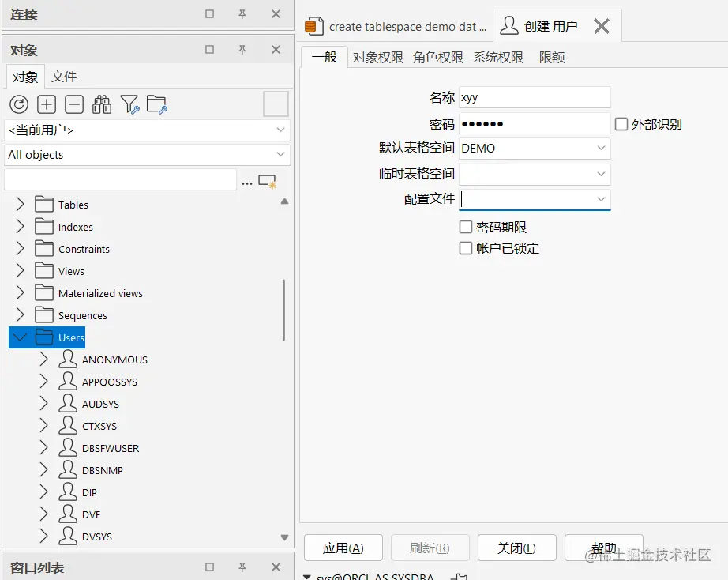
Task: Pin the 对象 panel
Action: click(242, 50)
